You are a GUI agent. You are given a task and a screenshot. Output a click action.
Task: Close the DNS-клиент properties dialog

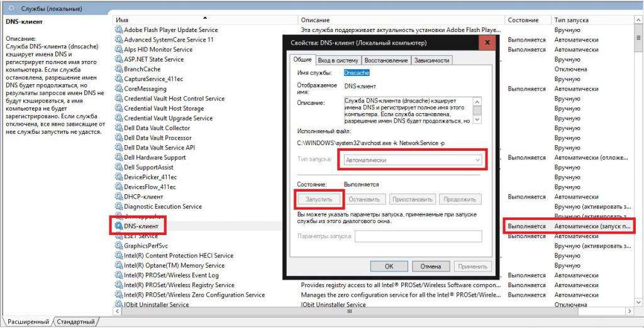click(x=486, y=43)
